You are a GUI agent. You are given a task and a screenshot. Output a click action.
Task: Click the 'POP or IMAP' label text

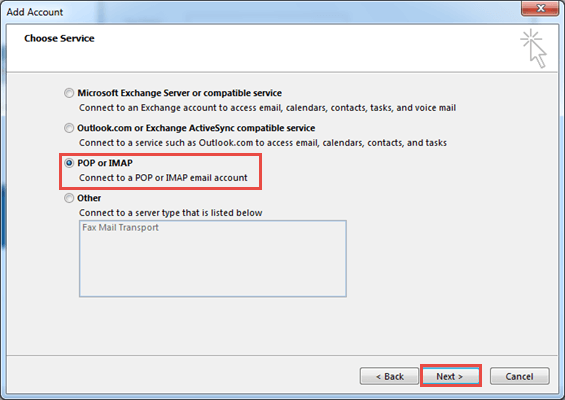click(105, 163)
